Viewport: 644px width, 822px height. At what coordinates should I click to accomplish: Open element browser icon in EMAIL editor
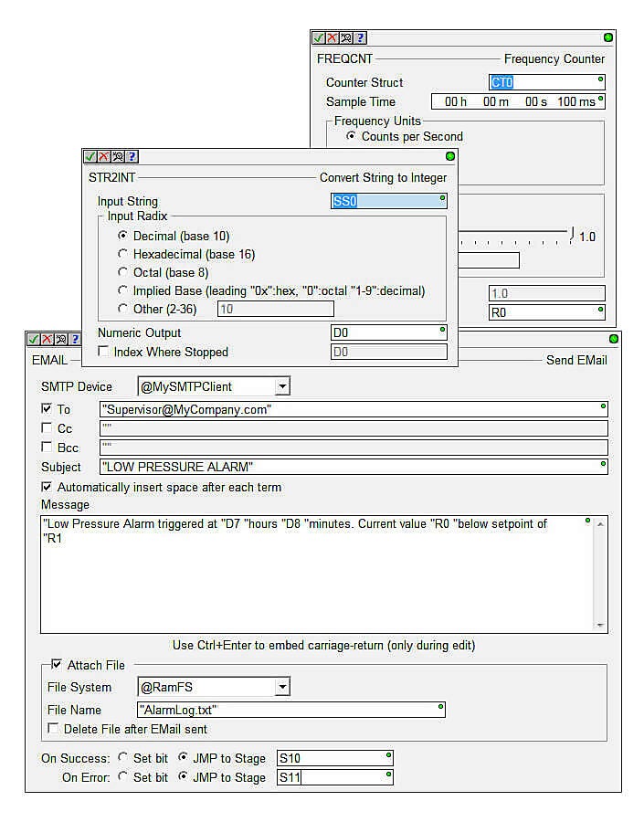(x=61, y=339)
